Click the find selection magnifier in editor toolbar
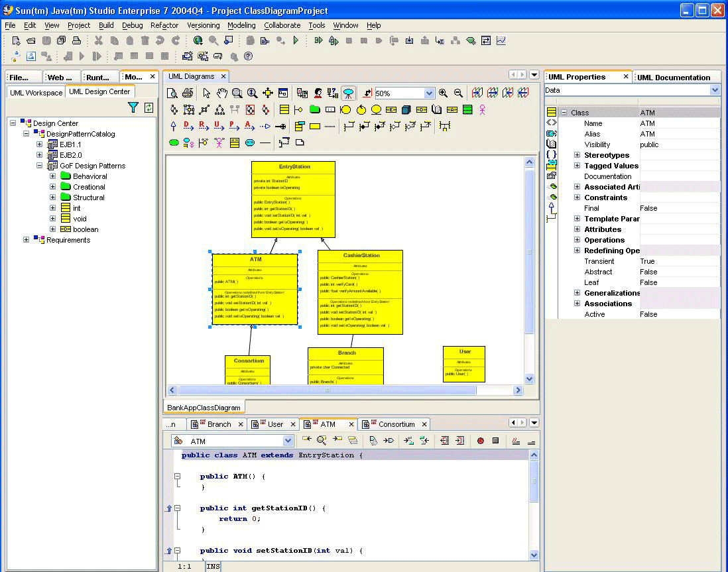The image size is (728, 572). pos(322,441)
